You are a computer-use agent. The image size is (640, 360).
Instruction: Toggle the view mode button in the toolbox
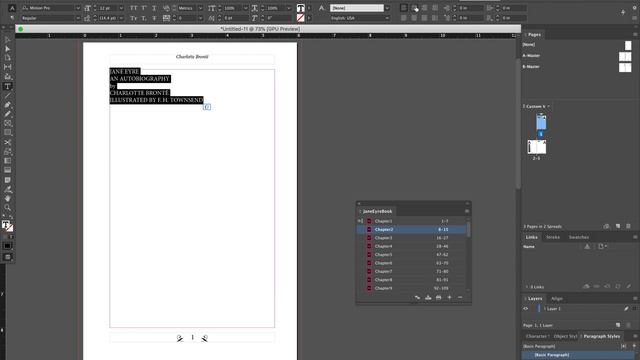tap(7, 257)
